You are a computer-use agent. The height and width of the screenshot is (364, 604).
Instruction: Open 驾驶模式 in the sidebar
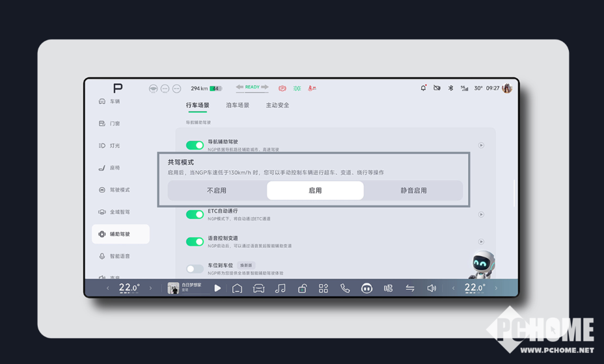(x=120, y=190)
